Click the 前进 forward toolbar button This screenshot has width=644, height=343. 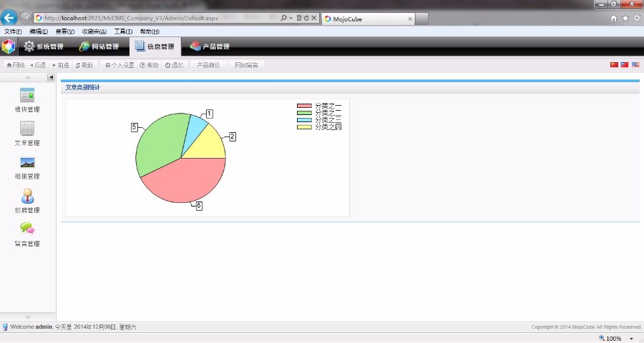coord(61,65)
